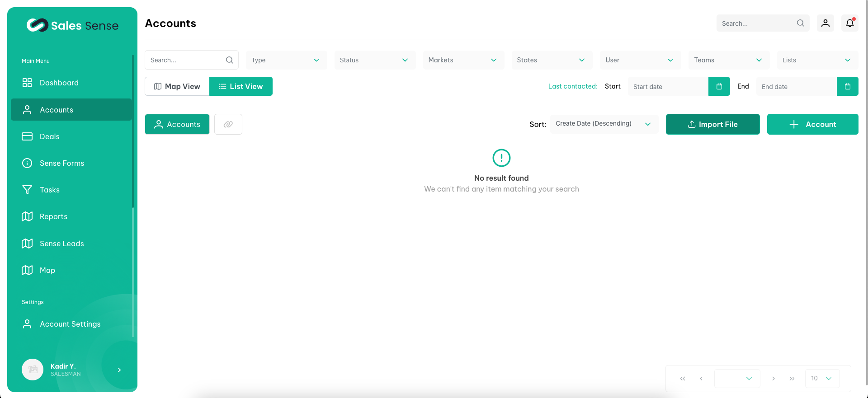The width and height of the screenshot is (868, 398).
Task: Add a new Account with the plus button
Action: (812, 124)
